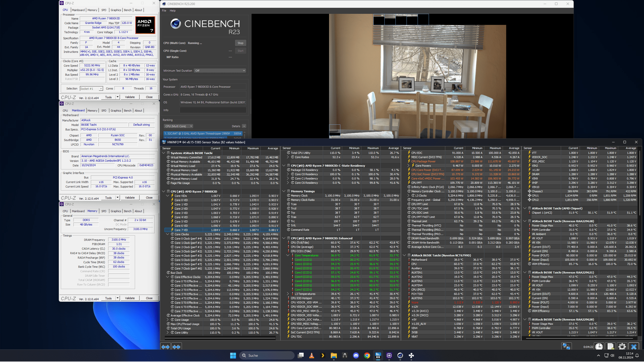This screenshot has height=362, width=644.
Task: Switch to About tab in CPU-Z Memory window
Action: [x=138, y=211]
